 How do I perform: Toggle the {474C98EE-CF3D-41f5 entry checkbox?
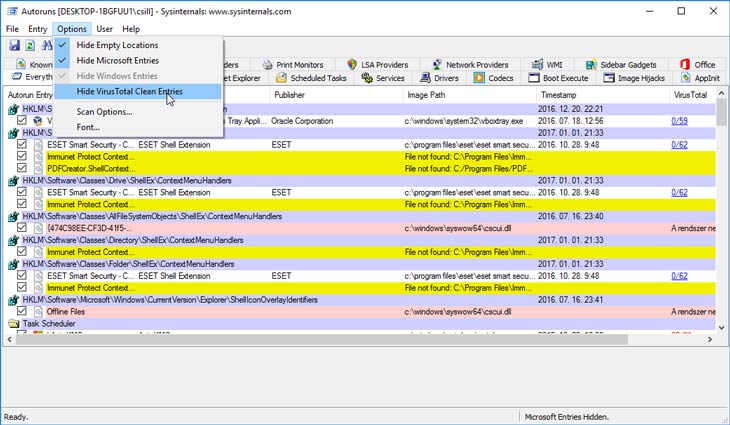(x=22, y=228)
